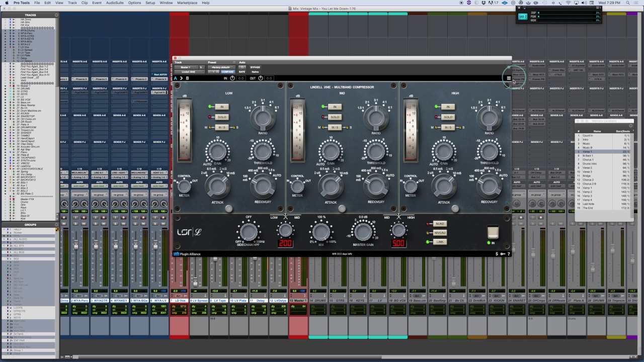
Task: Click the Plugin Alliance logo
Action: [187, 254]
